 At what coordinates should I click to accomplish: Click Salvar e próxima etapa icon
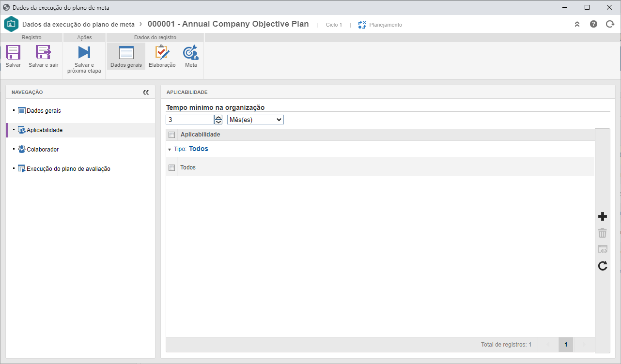coord(84,52)
